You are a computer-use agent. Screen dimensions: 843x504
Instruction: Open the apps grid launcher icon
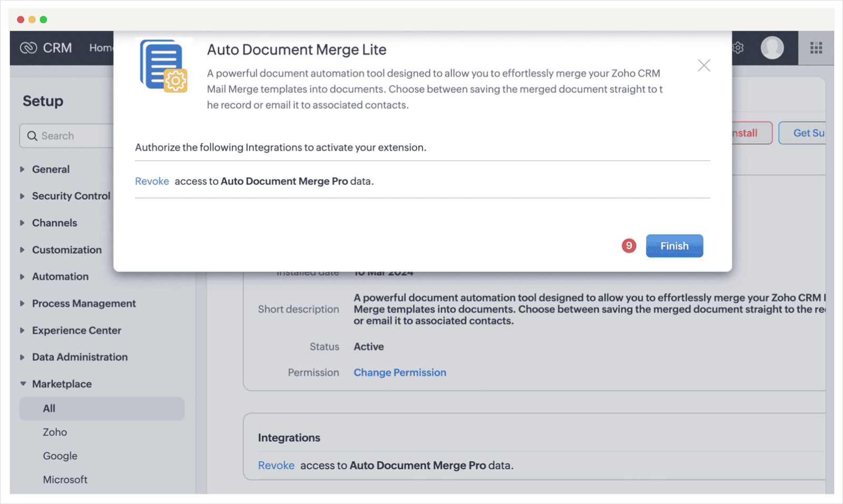(816, 48)
